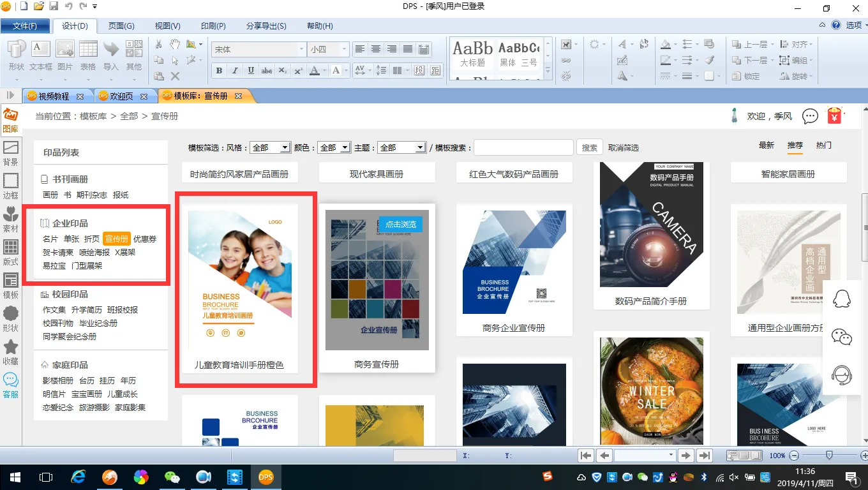Click the 搜索 search button
Image resolution: width=868 pixels, height=490 pixels.
(x=590, y=147)
